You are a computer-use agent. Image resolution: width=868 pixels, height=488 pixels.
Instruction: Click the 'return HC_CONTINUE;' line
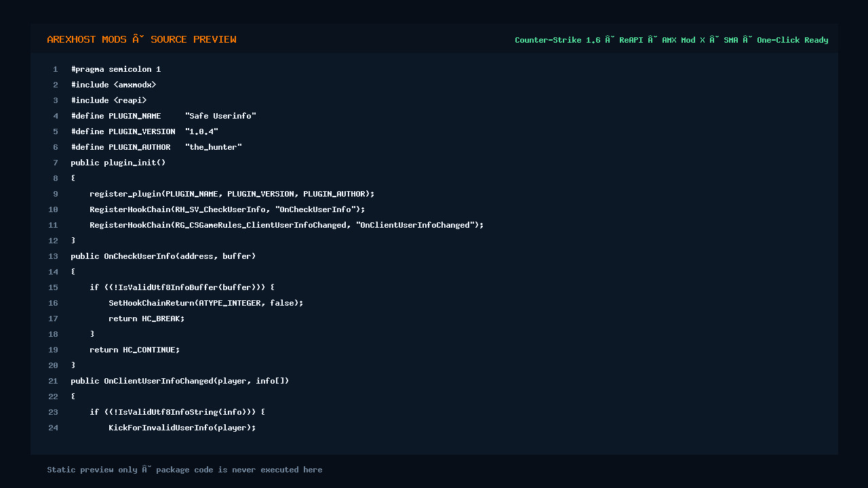coord(134,350)
